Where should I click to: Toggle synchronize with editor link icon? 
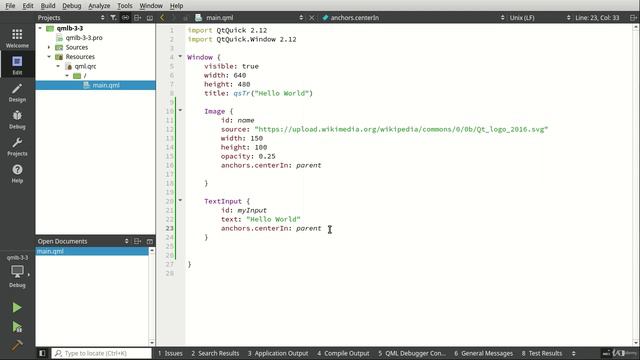click(x=125, y=18)
